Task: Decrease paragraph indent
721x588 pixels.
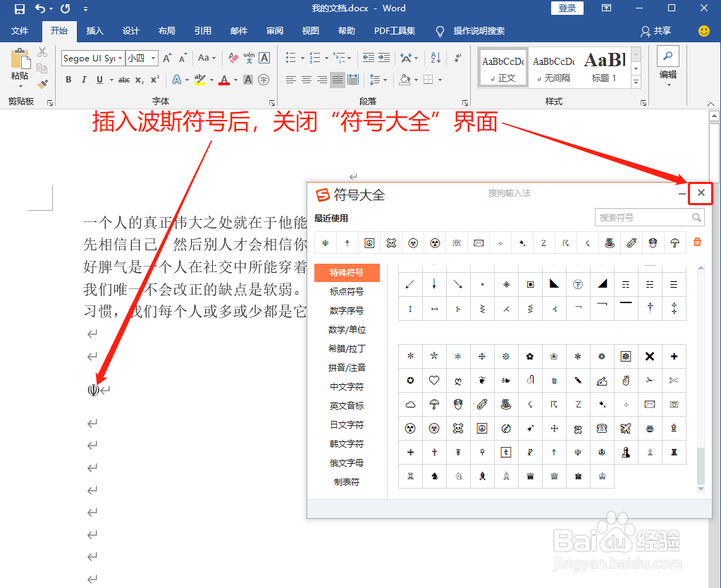Action: [x=369, y=58]
